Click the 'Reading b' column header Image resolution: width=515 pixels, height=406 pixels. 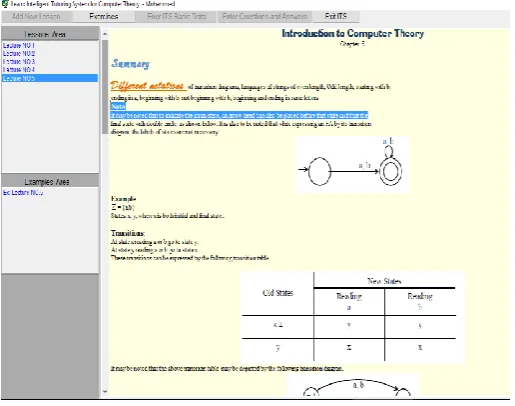(420, 301)
